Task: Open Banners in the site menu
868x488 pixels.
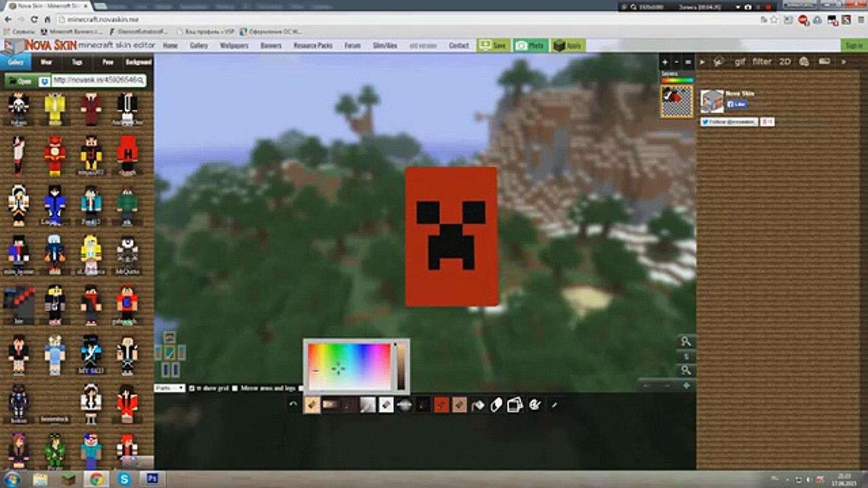Action: click(271, 46)
